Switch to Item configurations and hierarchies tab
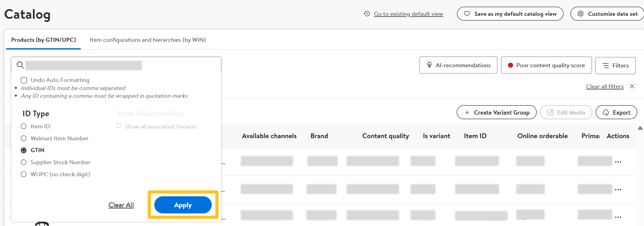The height and width of the screenshot is (226, 644). click(148, 40)
